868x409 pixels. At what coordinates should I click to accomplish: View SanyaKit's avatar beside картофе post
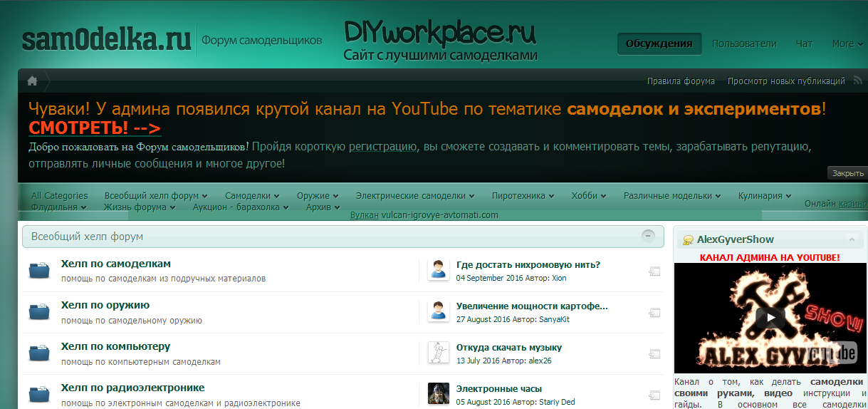[x=439, y=311]
